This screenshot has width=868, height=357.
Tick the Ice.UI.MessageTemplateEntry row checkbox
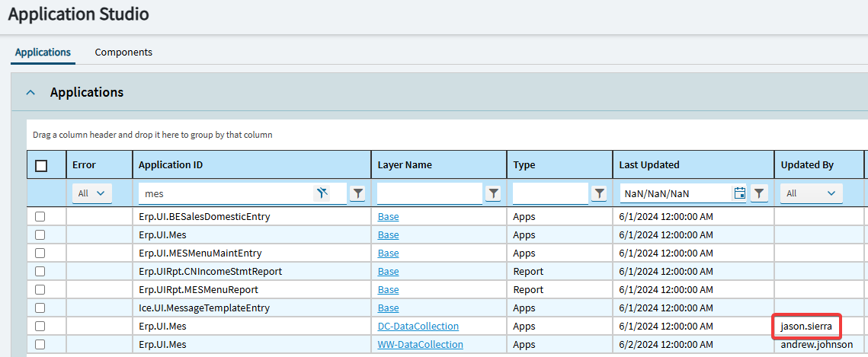coord(40,308)
